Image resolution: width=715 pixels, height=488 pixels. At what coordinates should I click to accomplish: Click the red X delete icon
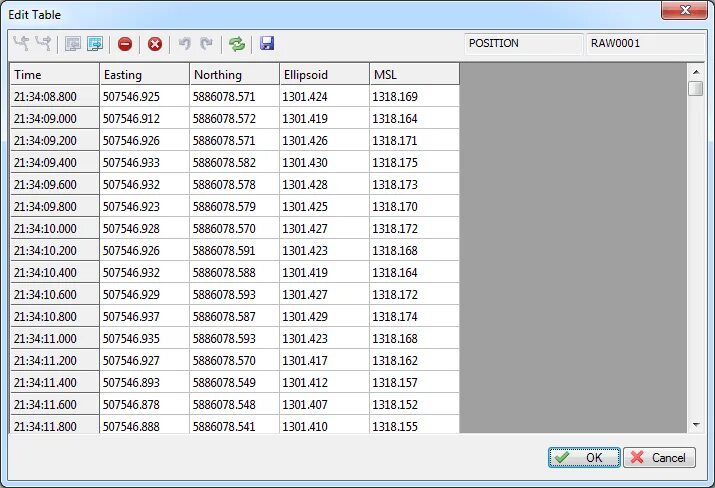click(x=155, y=44)
